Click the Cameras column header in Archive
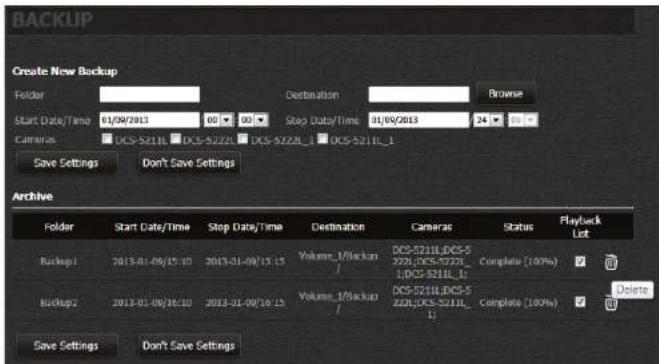 pos(431,227)
